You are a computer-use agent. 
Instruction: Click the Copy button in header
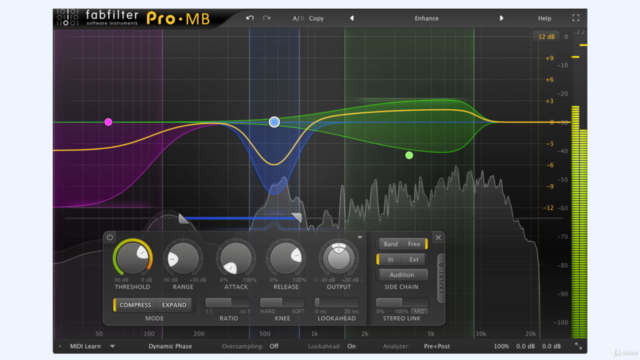pyautogui.click(x=316, y=18)
